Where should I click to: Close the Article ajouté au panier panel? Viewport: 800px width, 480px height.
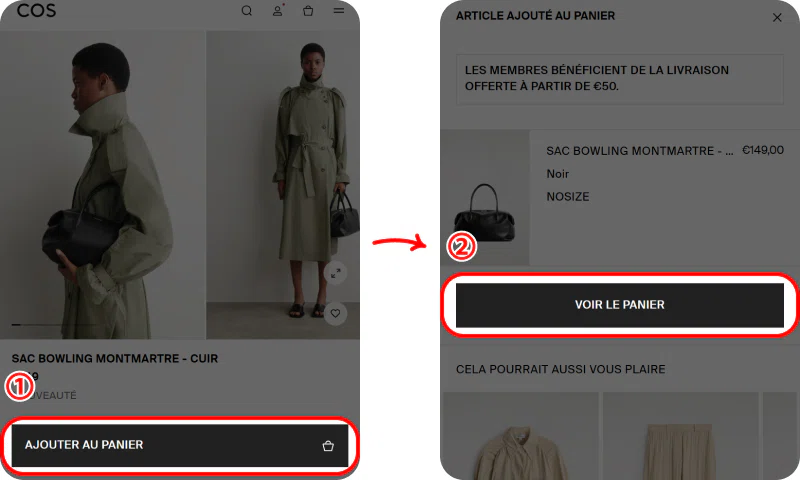[x=777, y=18]
